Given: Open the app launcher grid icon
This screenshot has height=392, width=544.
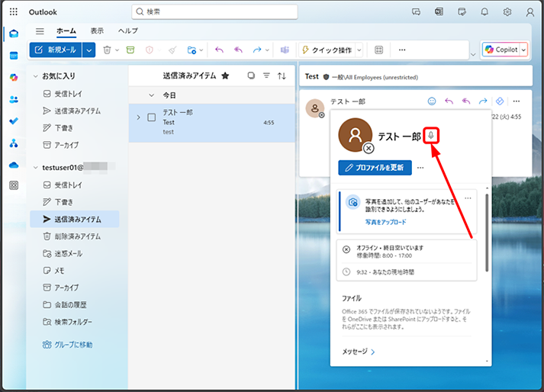Looking at the screenshot, I should point(13,12).
